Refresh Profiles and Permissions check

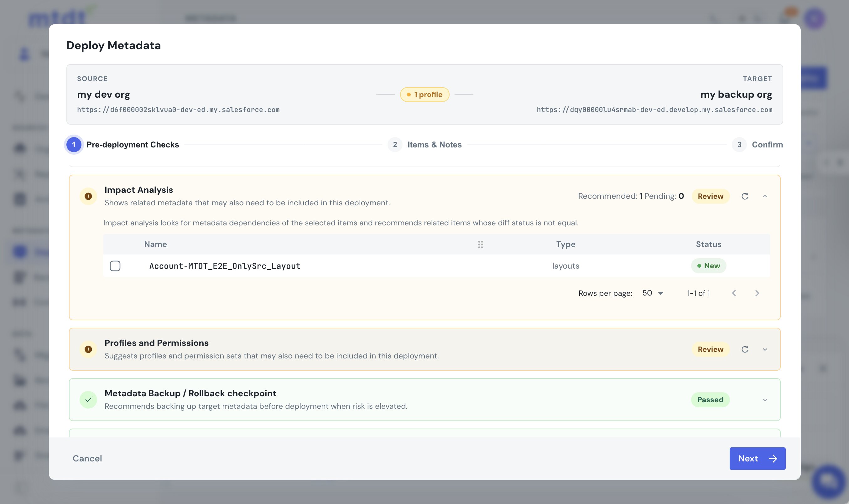(x=745, y=349)
